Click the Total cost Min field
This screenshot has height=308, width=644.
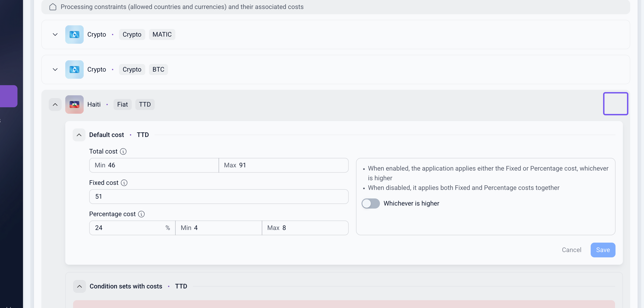[x=154, y=165]
